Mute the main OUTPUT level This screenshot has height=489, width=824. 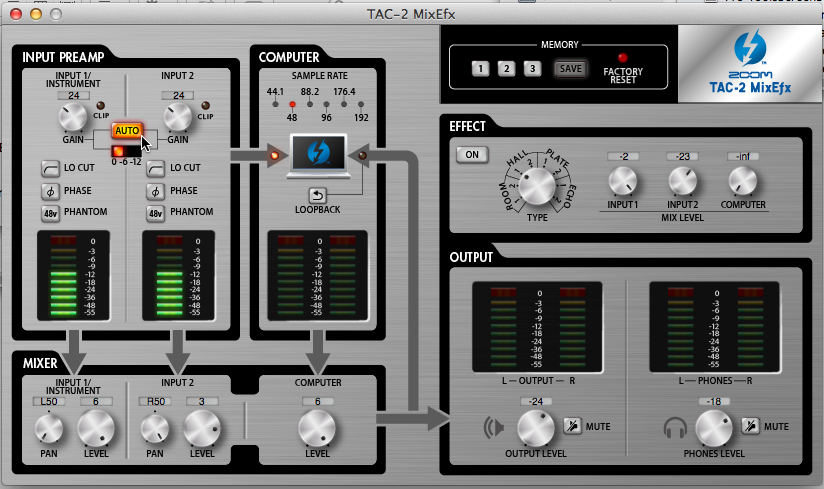pos(572,425)
